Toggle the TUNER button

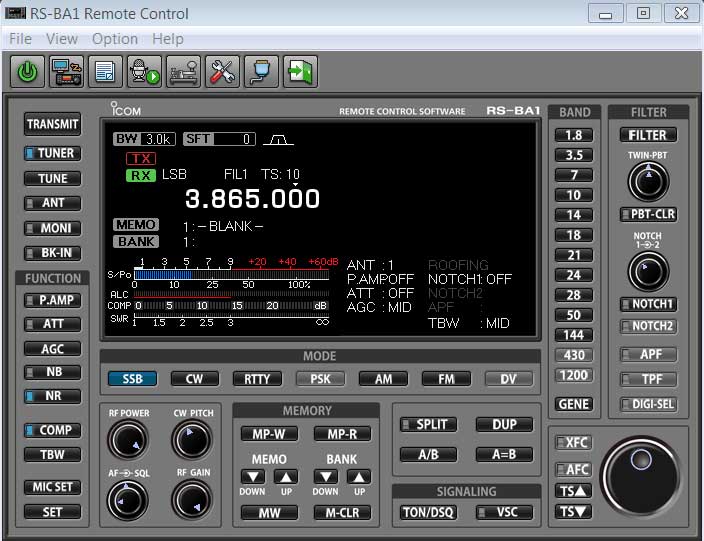53,154
